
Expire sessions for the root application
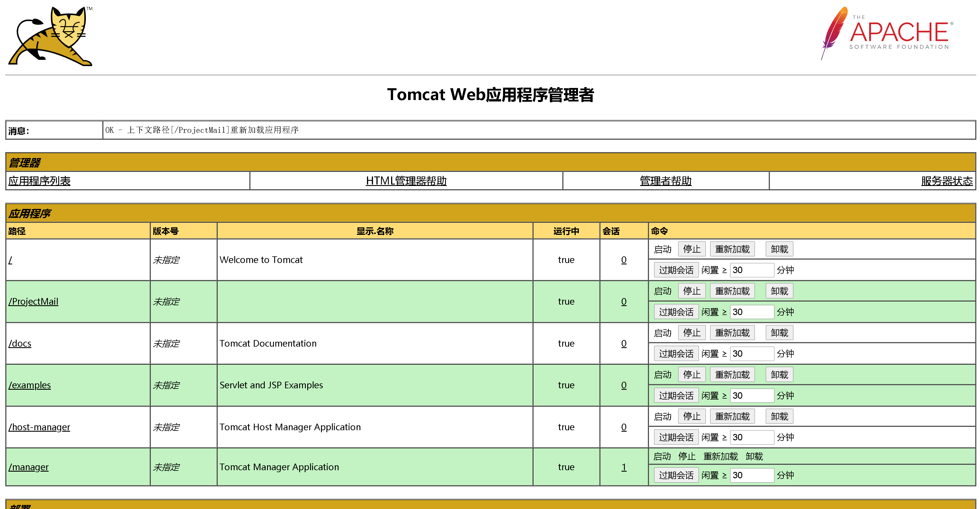(676, 270)
